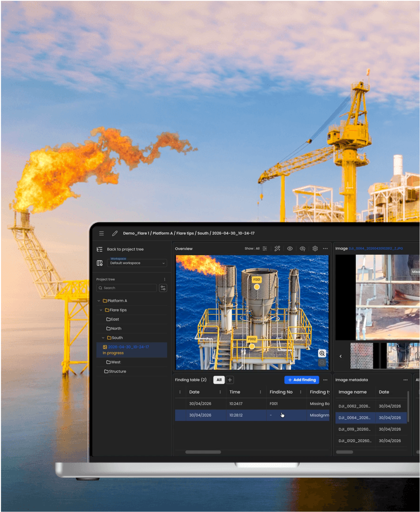Image resolution: width=420 pixels, height=512 pixels.
Task: Select the Structure folder
Action: (x=115, y=371)
